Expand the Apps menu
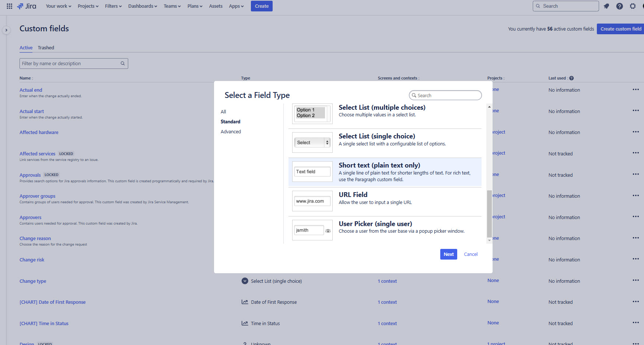Screen dimensions: 644x345 [x=236, y=6]
